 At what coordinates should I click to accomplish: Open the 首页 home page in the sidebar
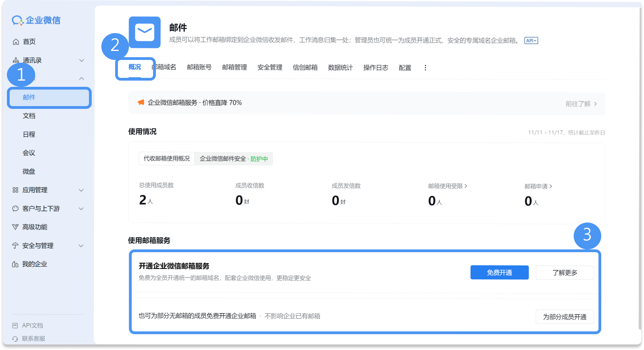point(29,42)
